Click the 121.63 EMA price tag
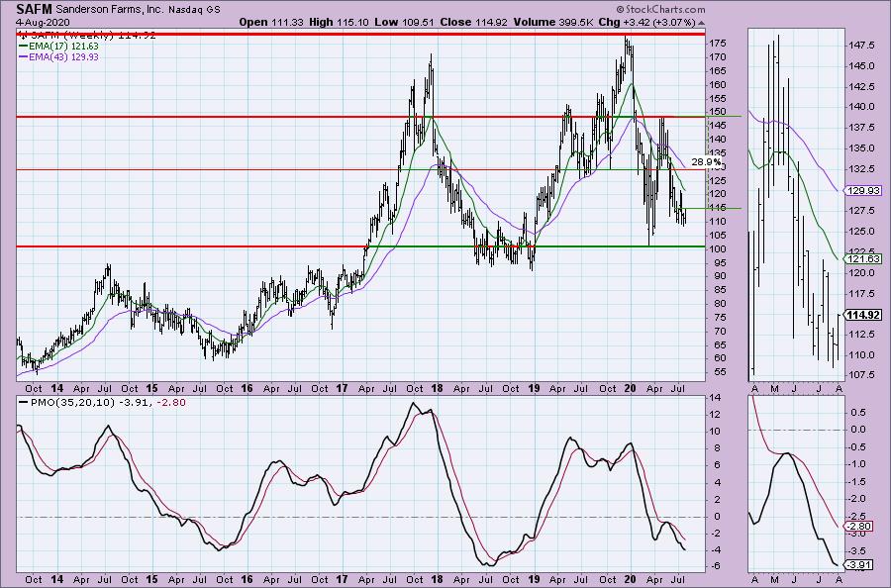Image resolution: width=891 pixels, height=588 pixels. [x=862, y=259]
